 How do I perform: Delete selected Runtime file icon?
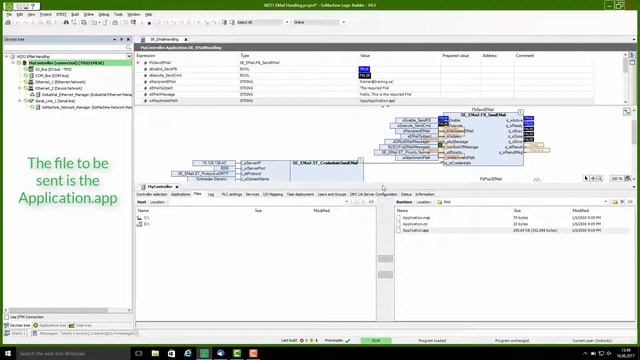coord(622,202)
